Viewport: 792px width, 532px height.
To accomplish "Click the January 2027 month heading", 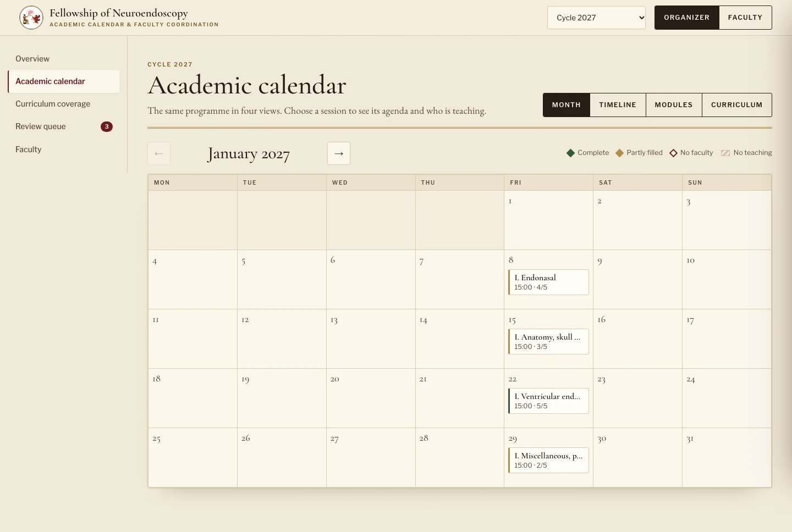I will pyautogui.click(x=249, y=154).
